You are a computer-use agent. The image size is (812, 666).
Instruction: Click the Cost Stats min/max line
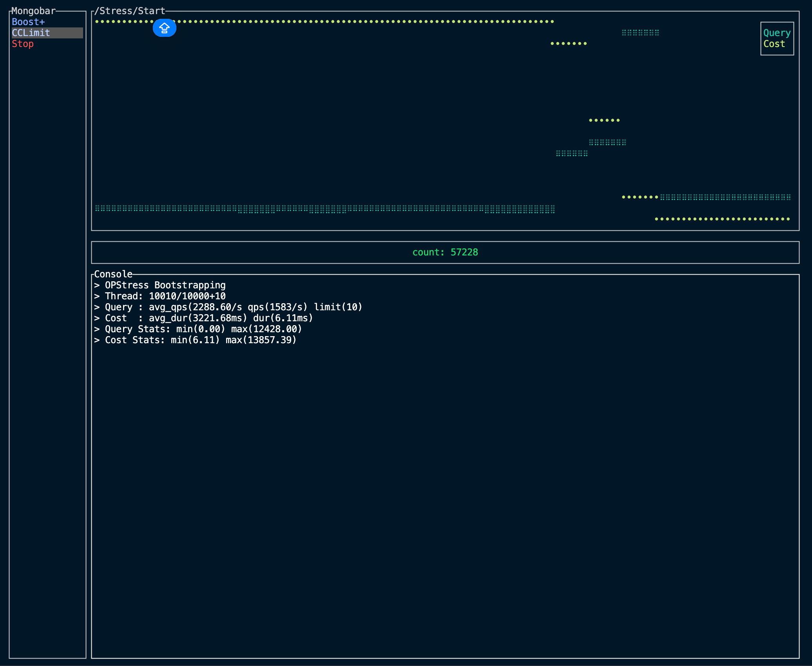195,340
